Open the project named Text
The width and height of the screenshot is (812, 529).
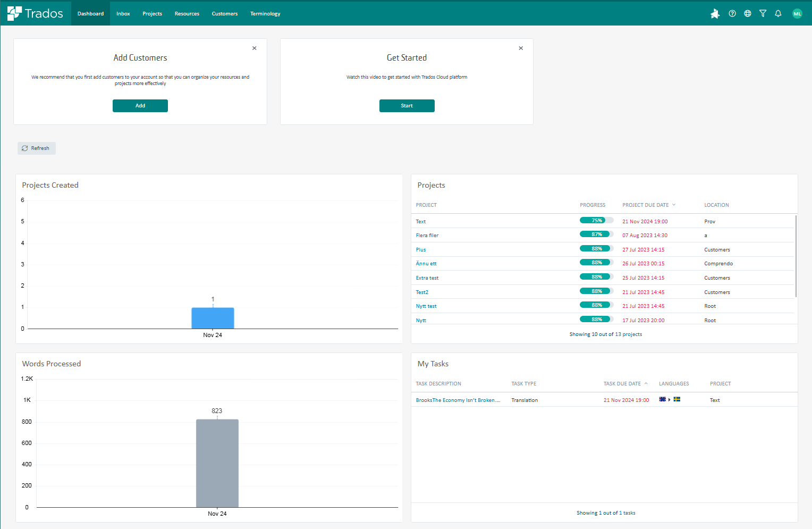point(420,222)
